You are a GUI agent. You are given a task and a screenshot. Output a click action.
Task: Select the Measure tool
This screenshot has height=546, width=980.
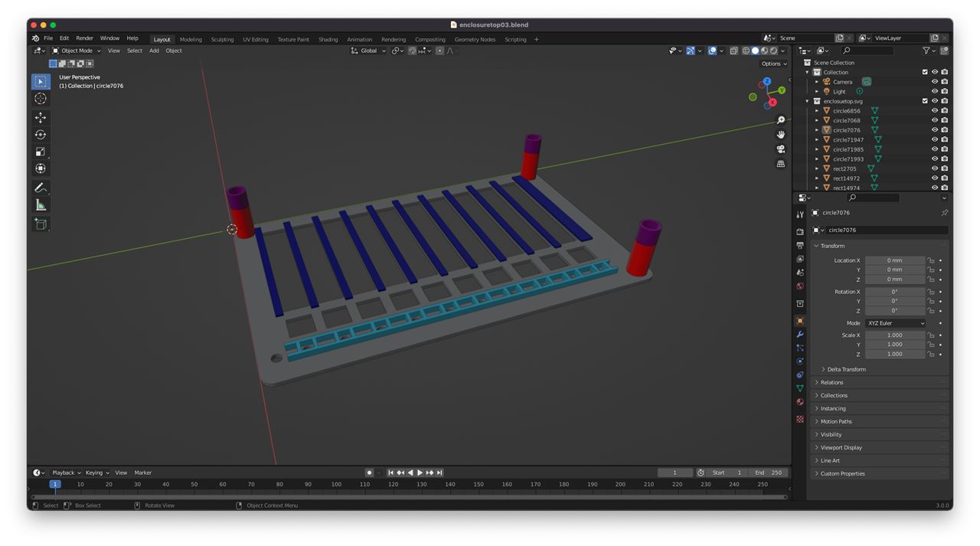[41, 205]
